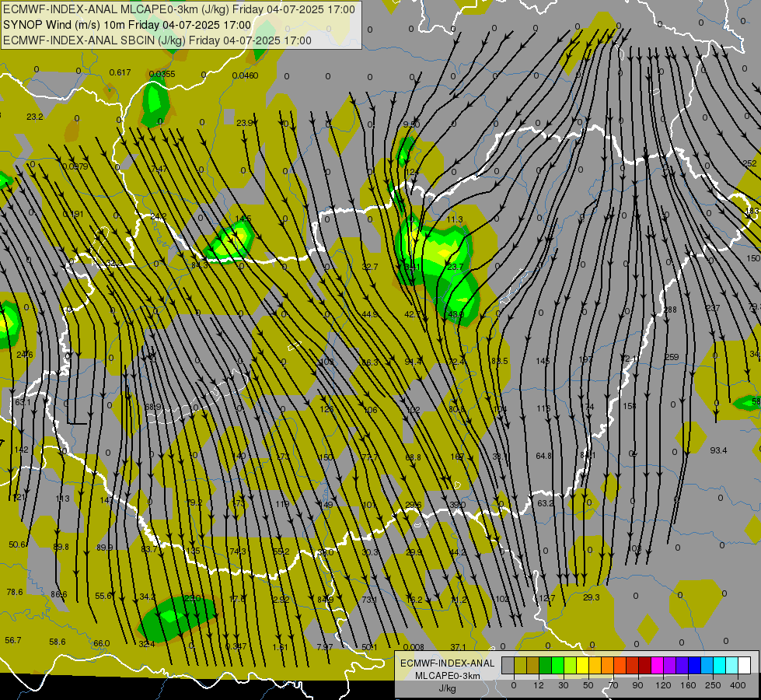Click the legend tick label 250

(713, 685)
